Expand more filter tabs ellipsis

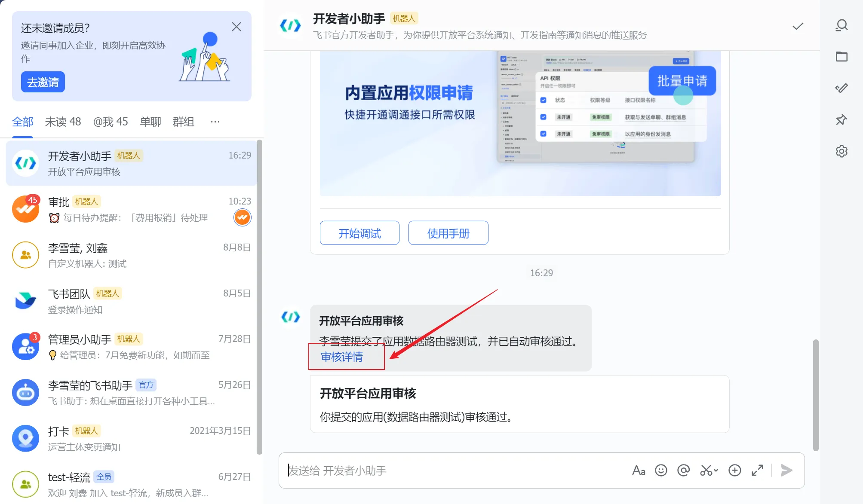point(215,122)
